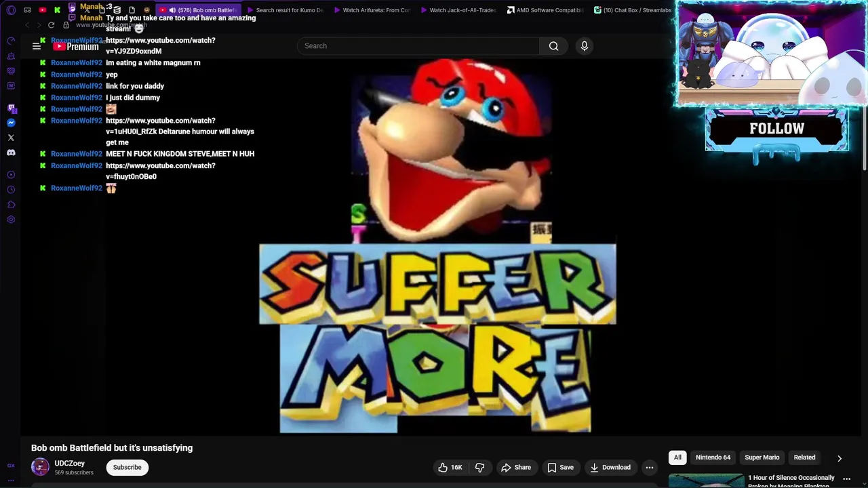This screenshot has width=868, height=488.
Task: Click '569 subscribers' text
Action: click(x=74, y=472)
